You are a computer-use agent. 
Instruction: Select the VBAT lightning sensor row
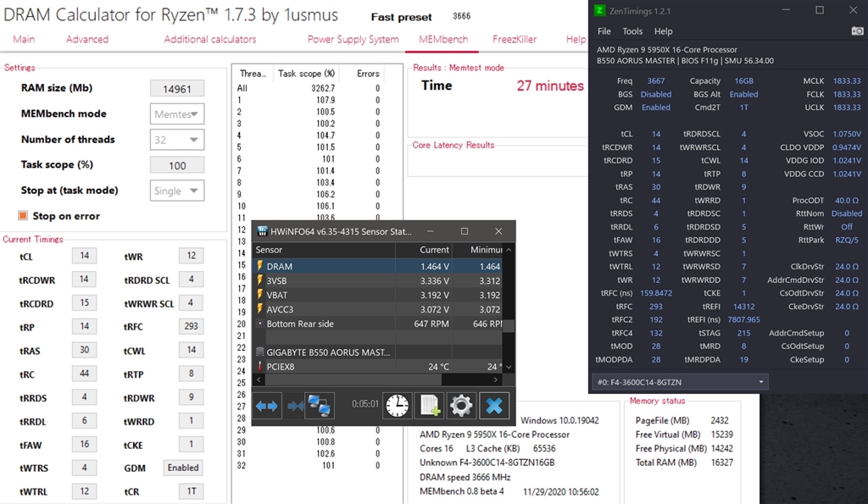379,295
